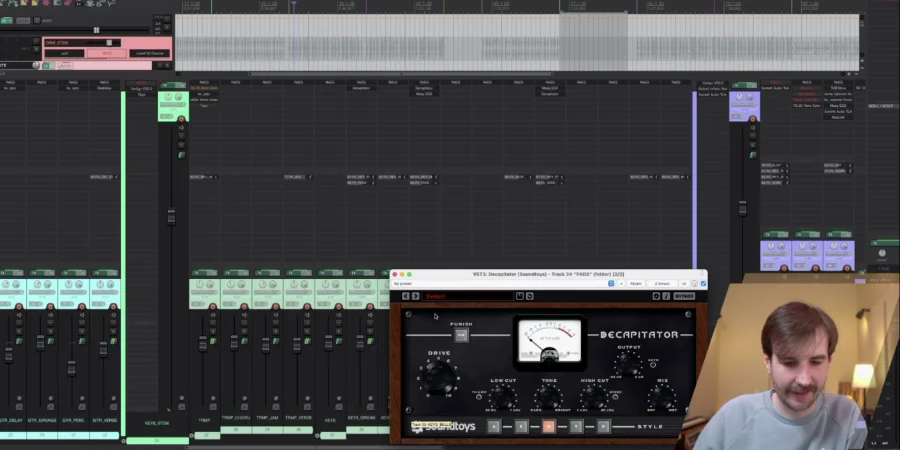The width and height of the screenshot is (900, 450).
Task: Click the pink middle button under DRM_STEM
Action: 107,53
